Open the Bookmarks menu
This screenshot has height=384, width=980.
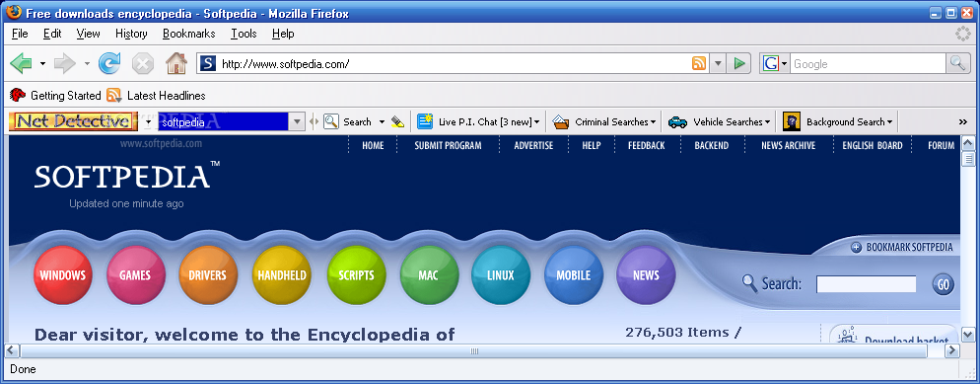click(188, 34)
